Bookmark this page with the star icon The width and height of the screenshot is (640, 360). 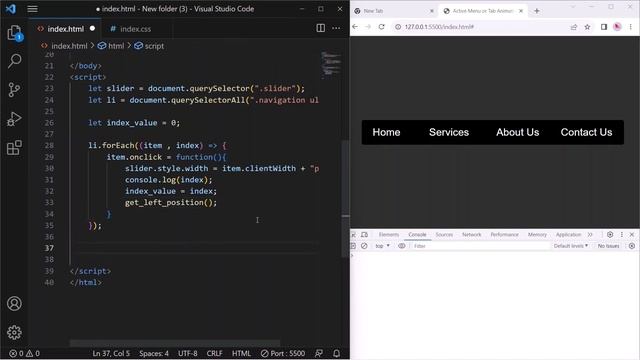pyautogui.click(x=587, y=27)
